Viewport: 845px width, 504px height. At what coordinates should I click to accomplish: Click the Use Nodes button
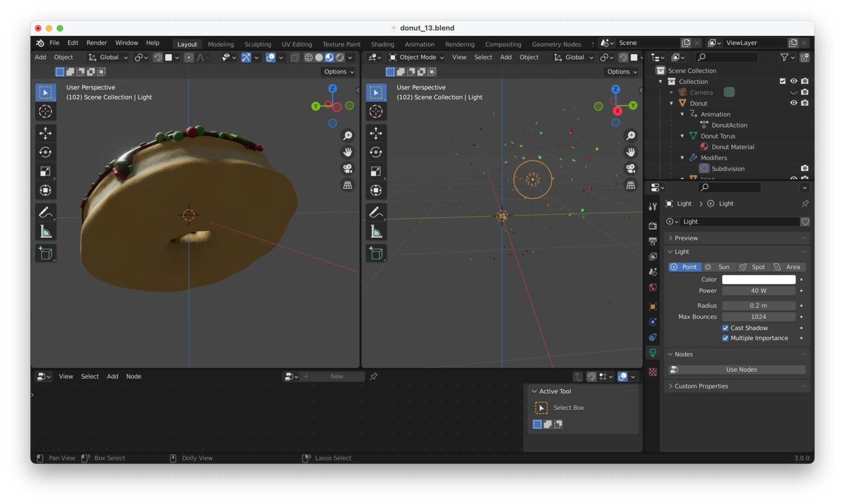coord(741,370)
